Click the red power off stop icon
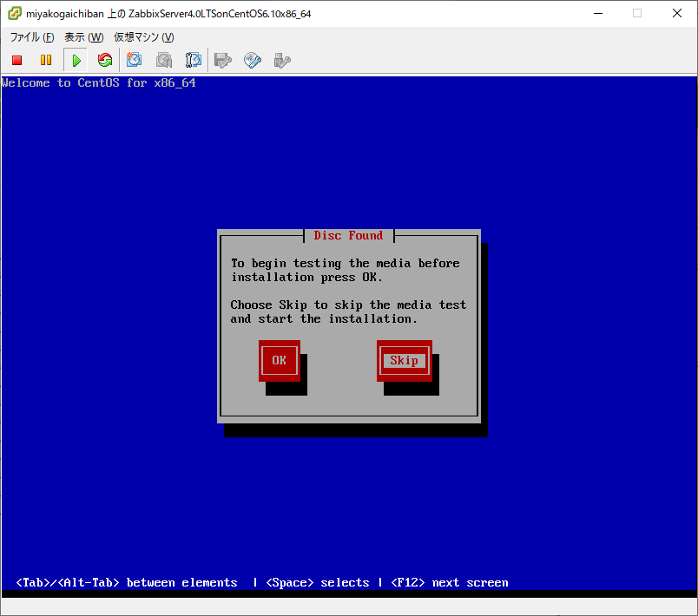 point(16,60)
